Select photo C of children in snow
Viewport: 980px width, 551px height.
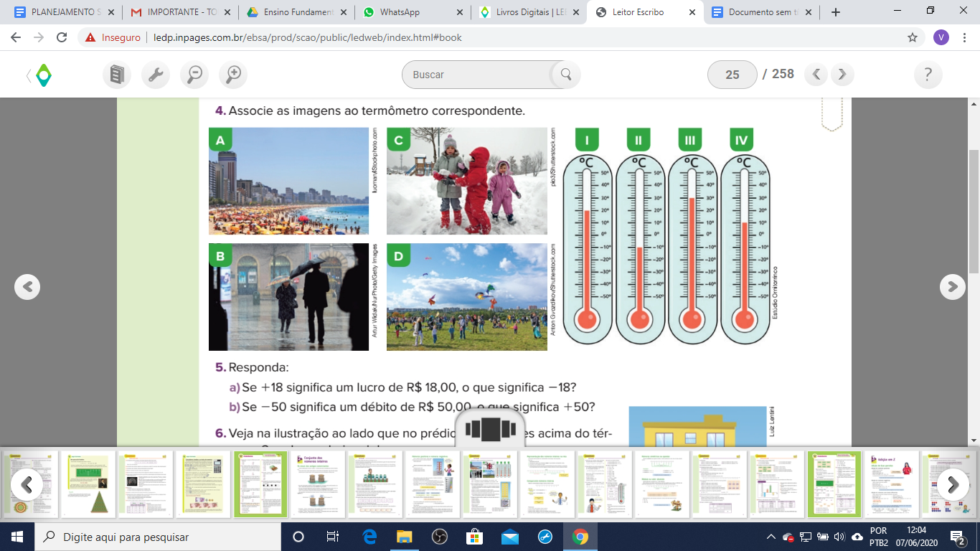click(x=466, y=181)
